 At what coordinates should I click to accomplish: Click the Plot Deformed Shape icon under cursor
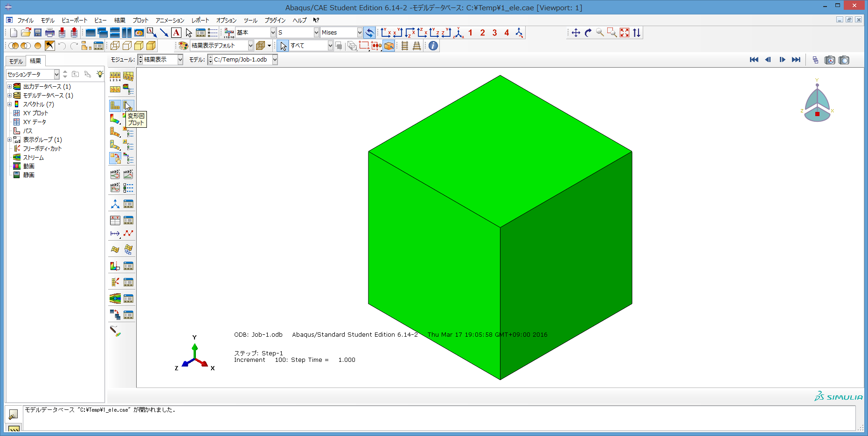(128, 105)
